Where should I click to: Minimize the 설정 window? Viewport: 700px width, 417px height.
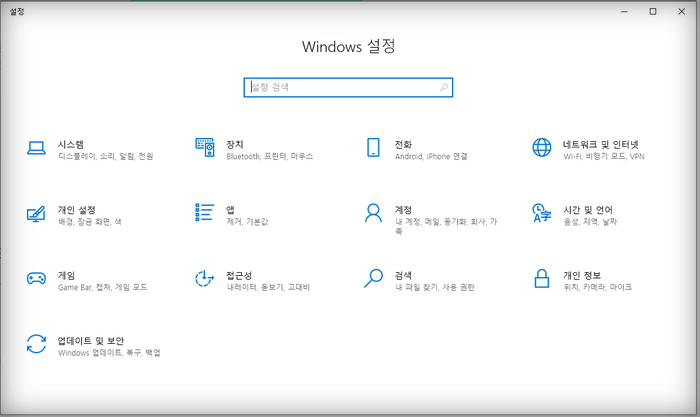point(624,12)
